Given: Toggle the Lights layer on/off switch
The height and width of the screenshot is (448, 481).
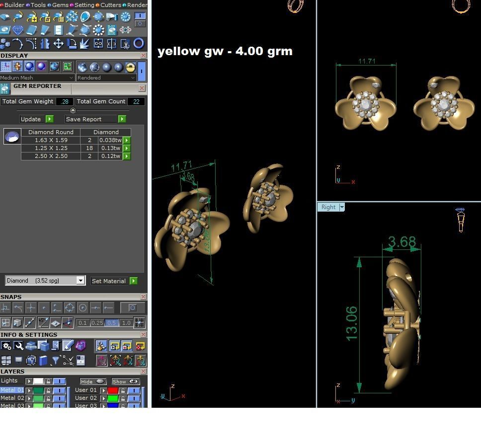Looking at the screenshot, I should 60,381.
